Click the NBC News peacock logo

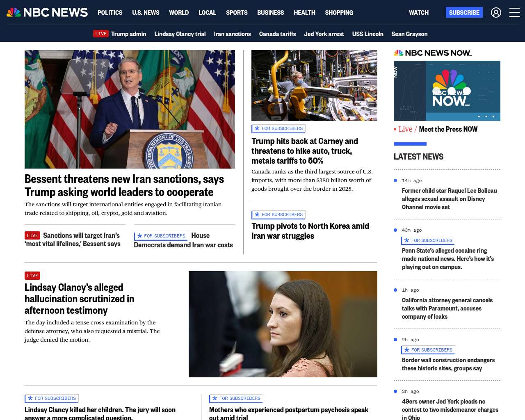click(47, 12)
